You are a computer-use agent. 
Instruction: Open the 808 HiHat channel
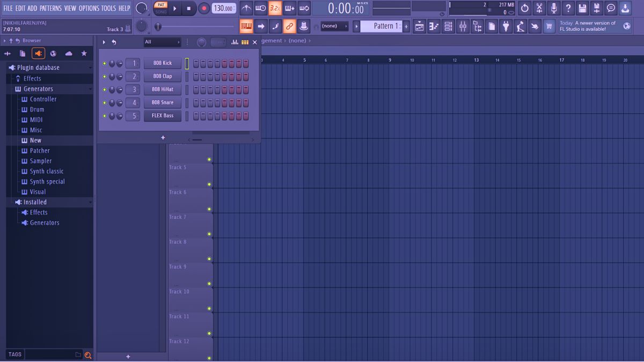click(163, 90)
